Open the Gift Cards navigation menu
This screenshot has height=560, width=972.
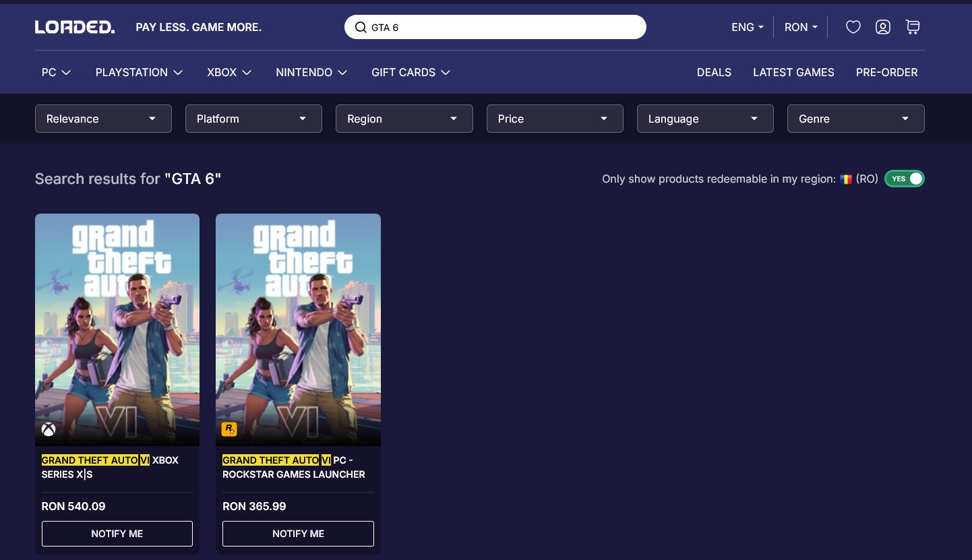coord(411,72)
